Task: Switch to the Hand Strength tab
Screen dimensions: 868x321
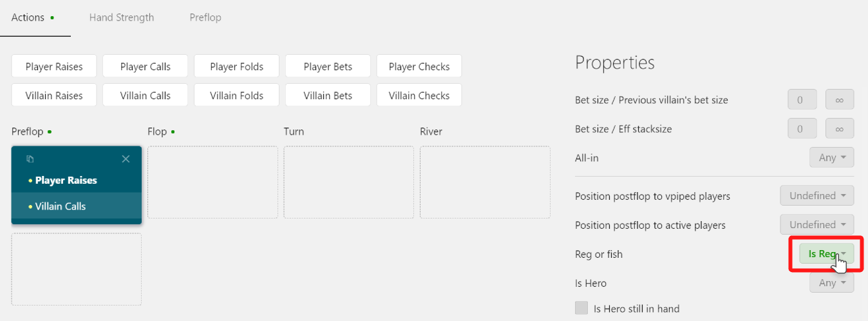Action: click(122, 17)
